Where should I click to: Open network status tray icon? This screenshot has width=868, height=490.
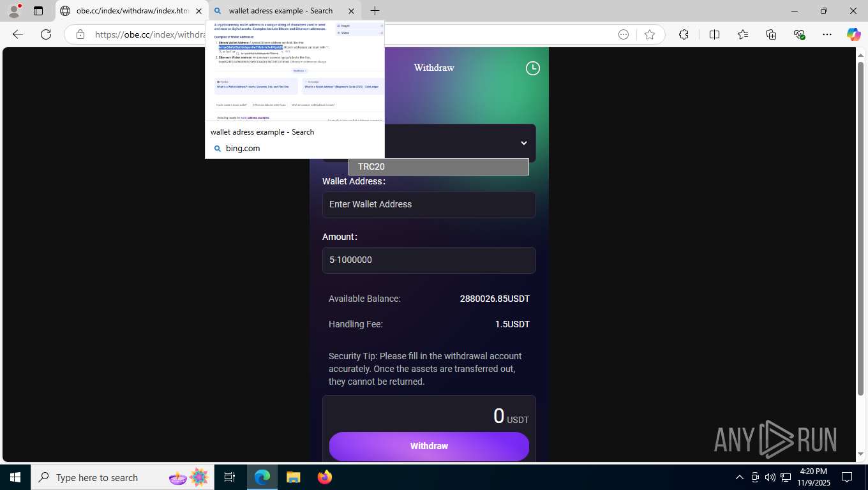coord(785,477)
